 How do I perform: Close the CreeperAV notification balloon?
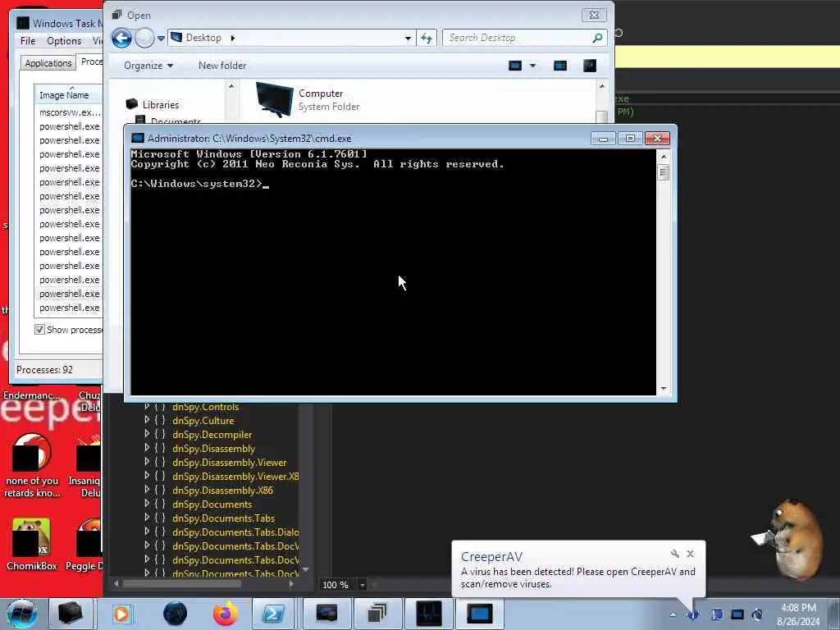point(691,554)
